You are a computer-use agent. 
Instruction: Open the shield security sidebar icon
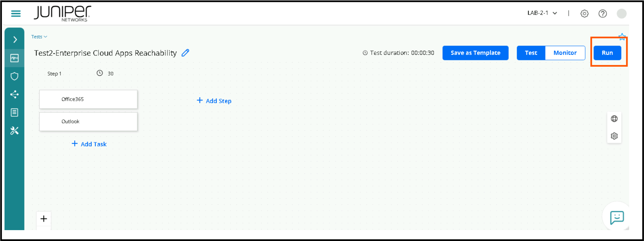point(15,76)
